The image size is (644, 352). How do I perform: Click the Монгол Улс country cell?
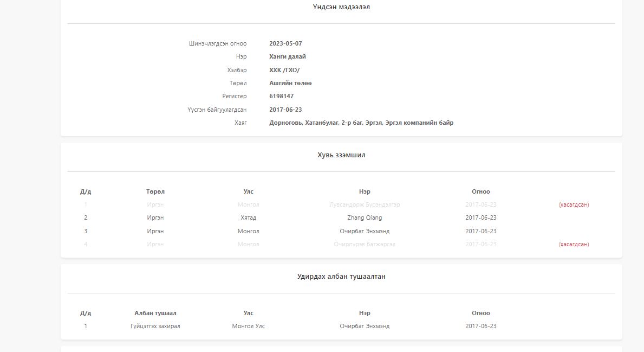click(249, 327)
